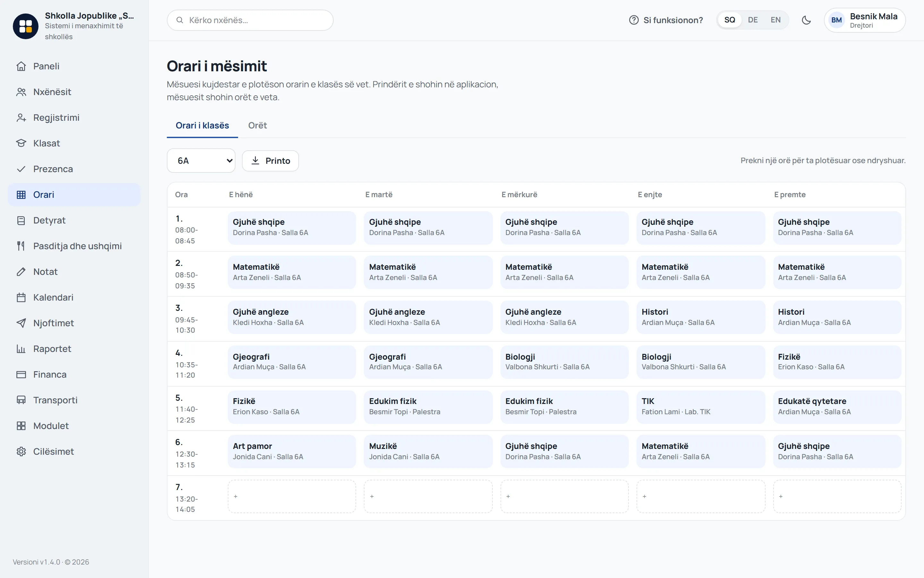Open Orari in the sidebar
The width and height of the screenshot is (924, 578).
pos(74,195)
